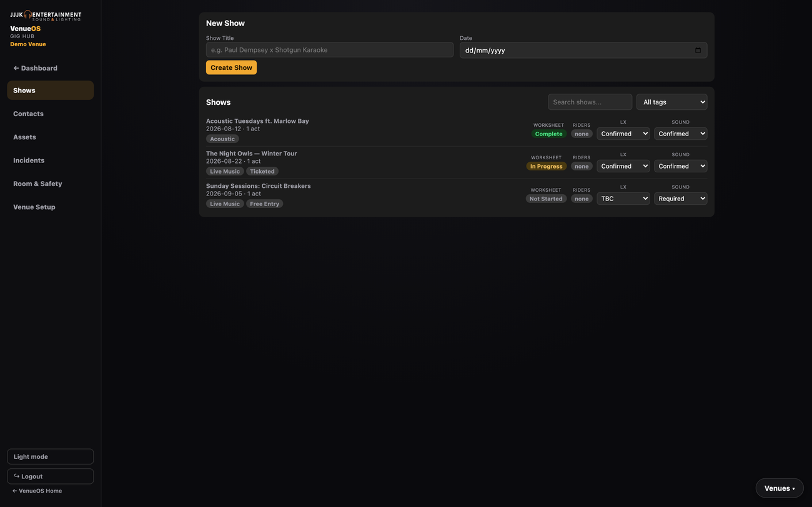Focus the Show Title field
812x507 pixels.
point(330,50)
